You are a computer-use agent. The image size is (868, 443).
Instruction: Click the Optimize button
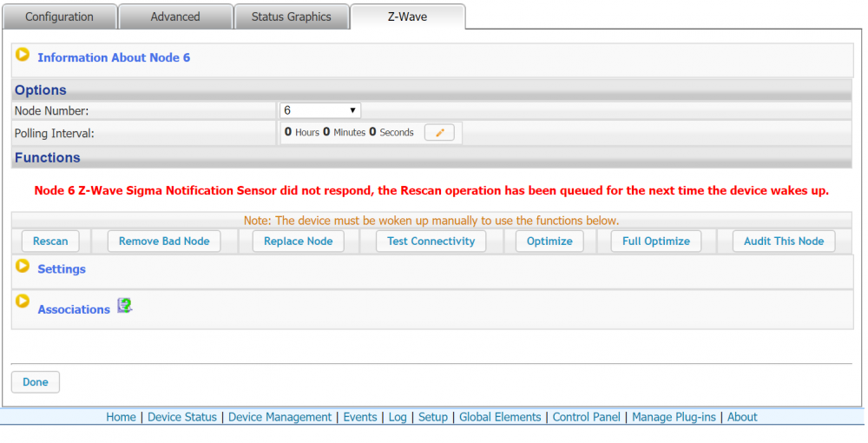tap(549, 241)
